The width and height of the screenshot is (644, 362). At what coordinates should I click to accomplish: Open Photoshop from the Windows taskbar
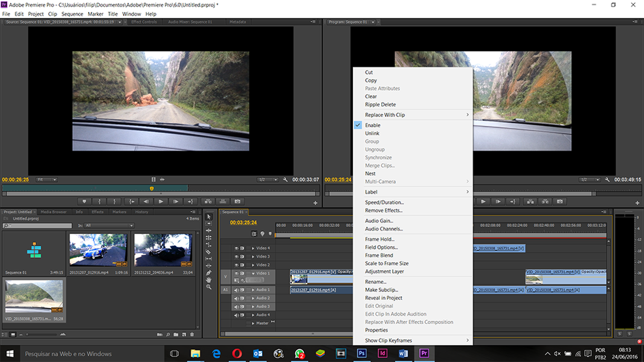362,354
